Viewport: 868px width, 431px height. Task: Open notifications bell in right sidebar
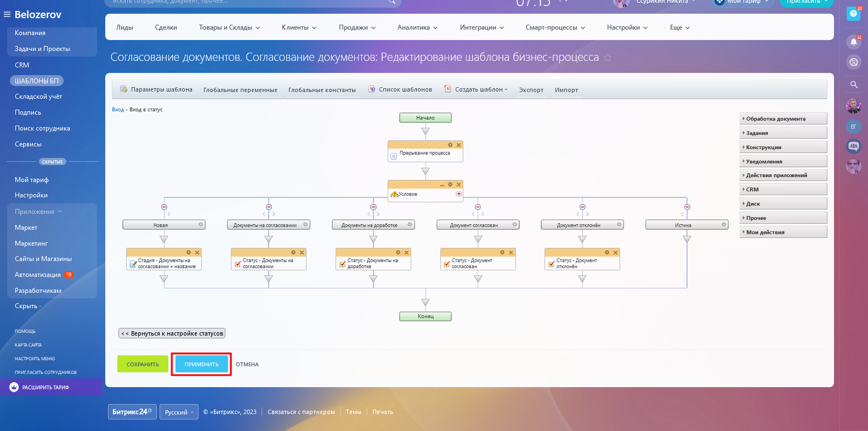coord(854,42)
